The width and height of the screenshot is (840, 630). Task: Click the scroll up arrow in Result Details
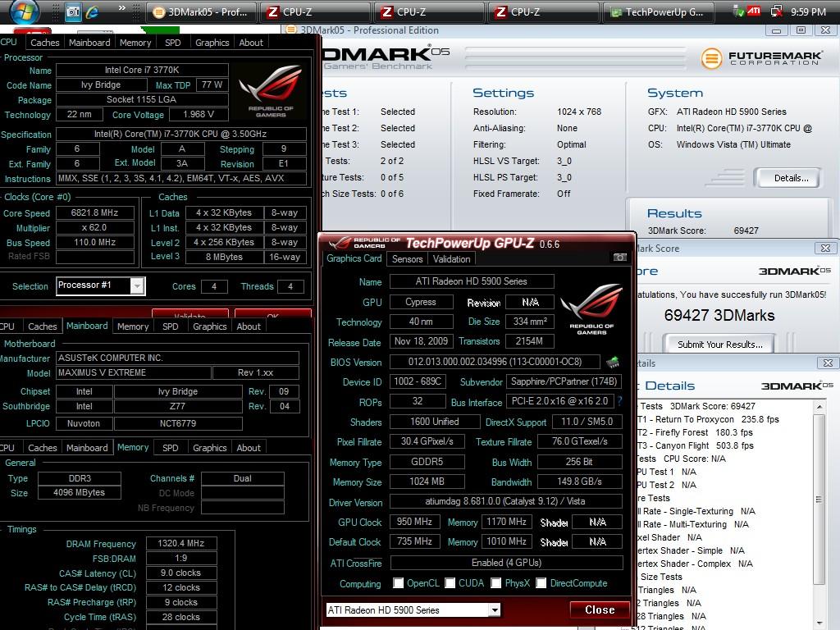[x=819, y=407]
